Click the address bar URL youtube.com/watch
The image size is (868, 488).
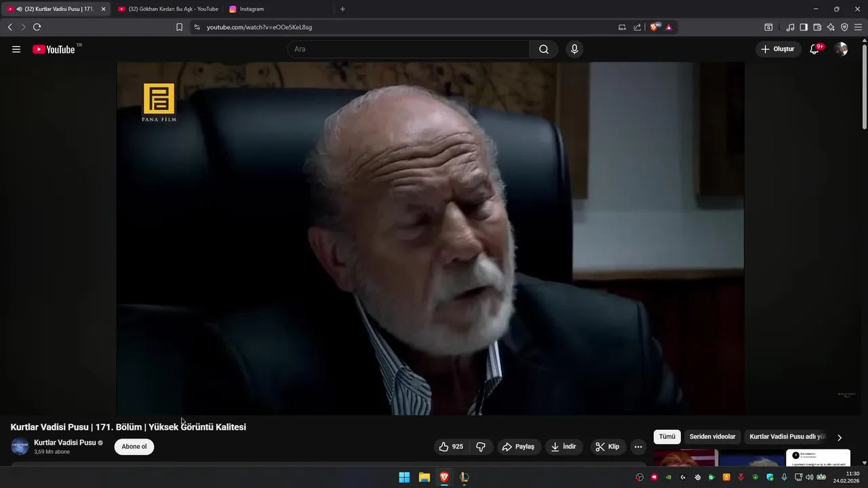click(x=259, y=27)
